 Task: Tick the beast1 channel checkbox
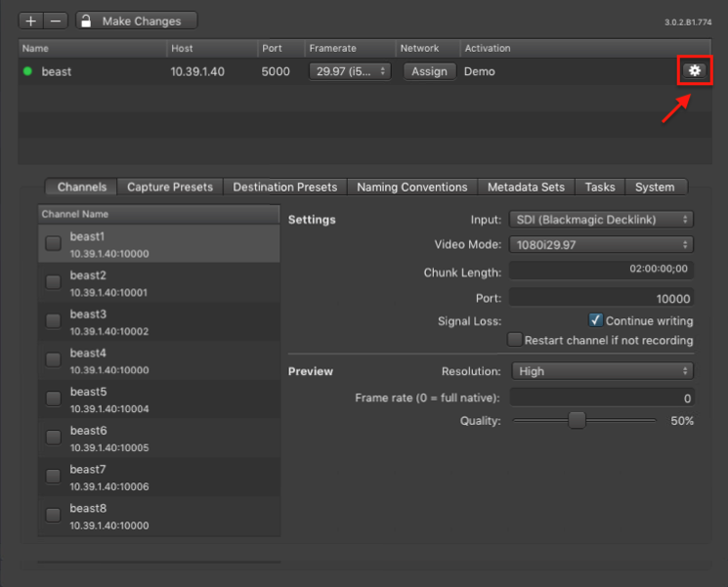pos(53,243)
